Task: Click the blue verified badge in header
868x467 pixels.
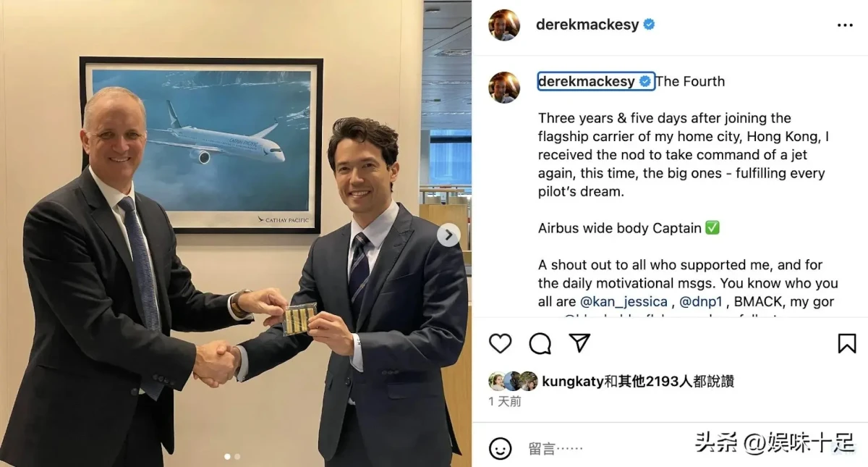Action: [649, 25]
